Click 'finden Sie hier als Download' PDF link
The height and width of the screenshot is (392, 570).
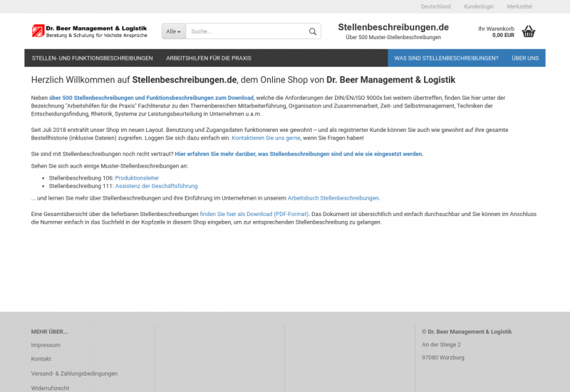point(254,214)
